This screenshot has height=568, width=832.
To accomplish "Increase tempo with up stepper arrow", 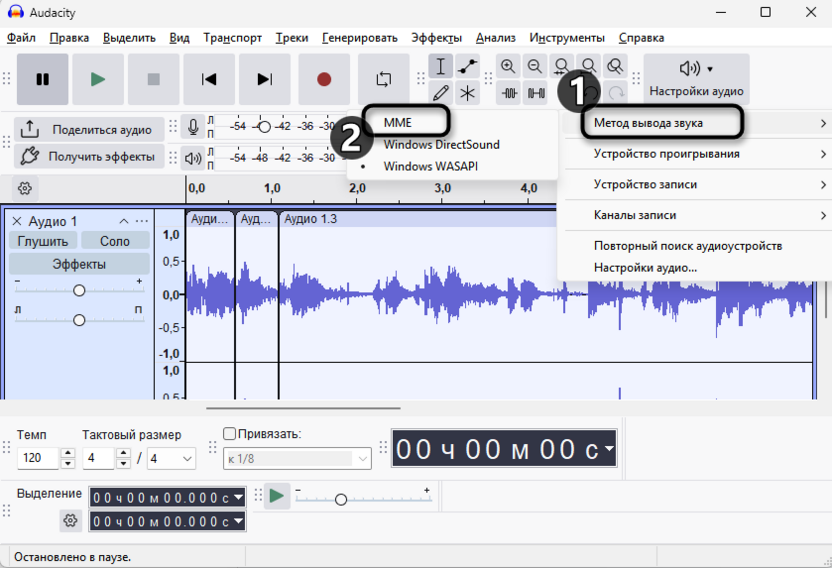I will 68,453.
